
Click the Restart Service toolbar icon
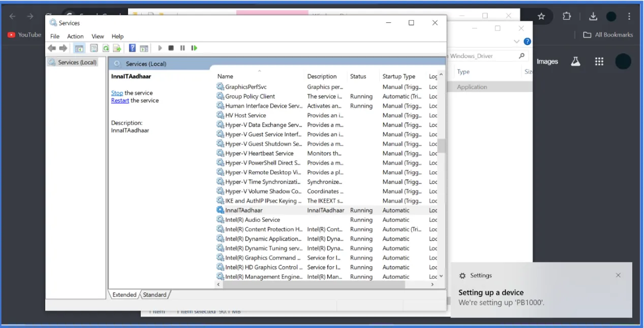click(x=194, y=48)
